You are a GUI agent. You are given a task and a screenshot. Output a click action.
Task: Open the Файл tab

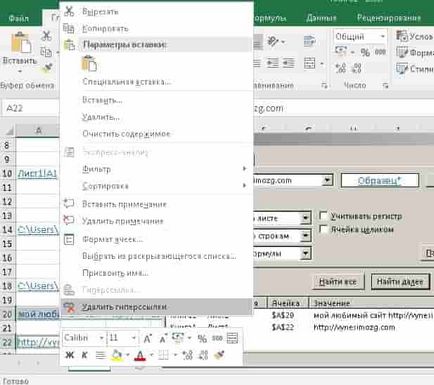click(18, 18)
